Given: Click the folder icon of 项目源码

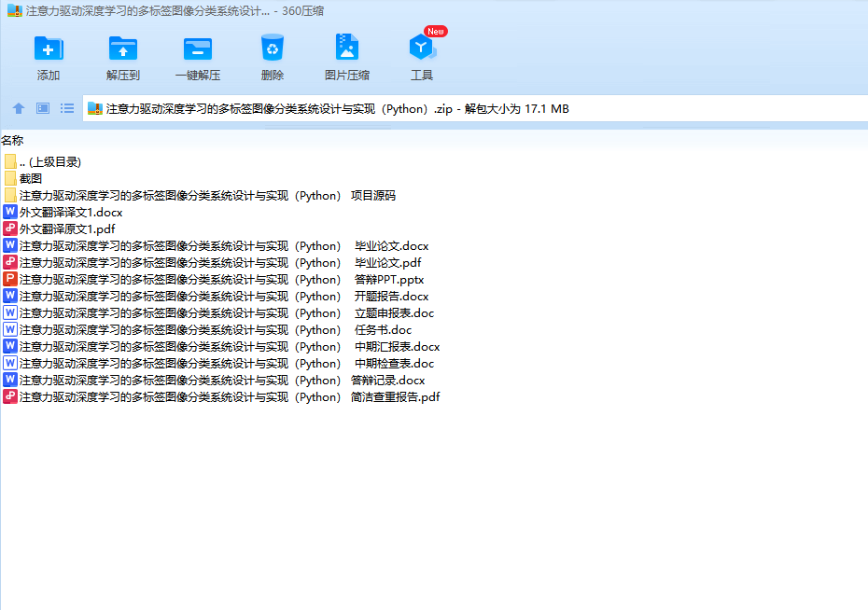Looking at the screenshot, I should pos(10,195).
